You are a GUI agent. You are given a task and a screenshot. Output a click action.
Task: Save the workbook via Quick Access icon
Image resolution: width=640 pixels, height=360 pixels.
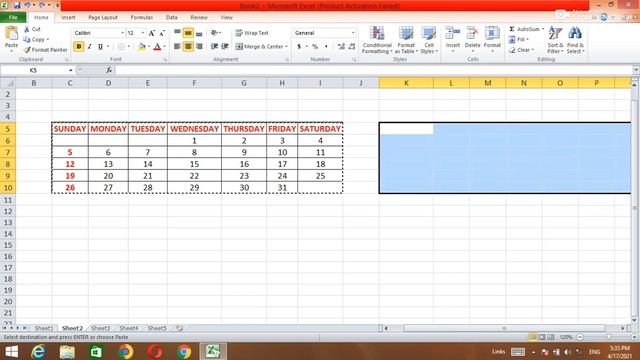click(x=17, y=5)
